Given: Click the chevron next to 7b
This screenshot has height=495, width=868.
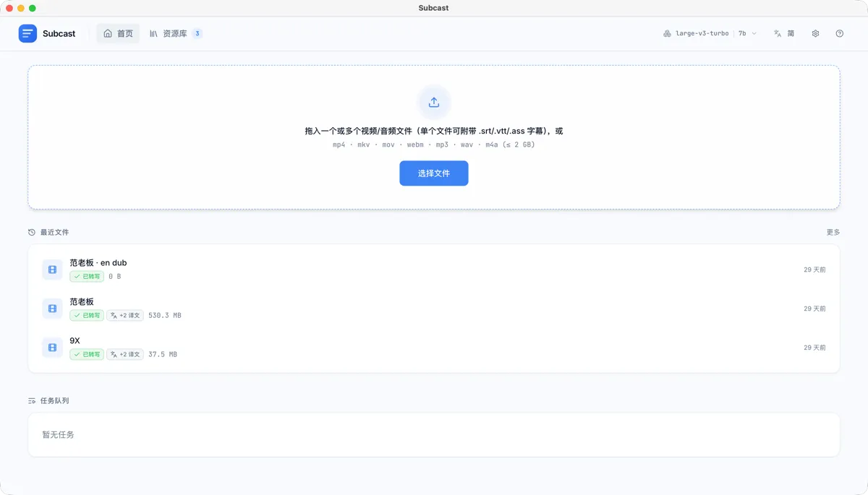Looking at the screenshot, I should pyautogui.click(x=754, y=33).
